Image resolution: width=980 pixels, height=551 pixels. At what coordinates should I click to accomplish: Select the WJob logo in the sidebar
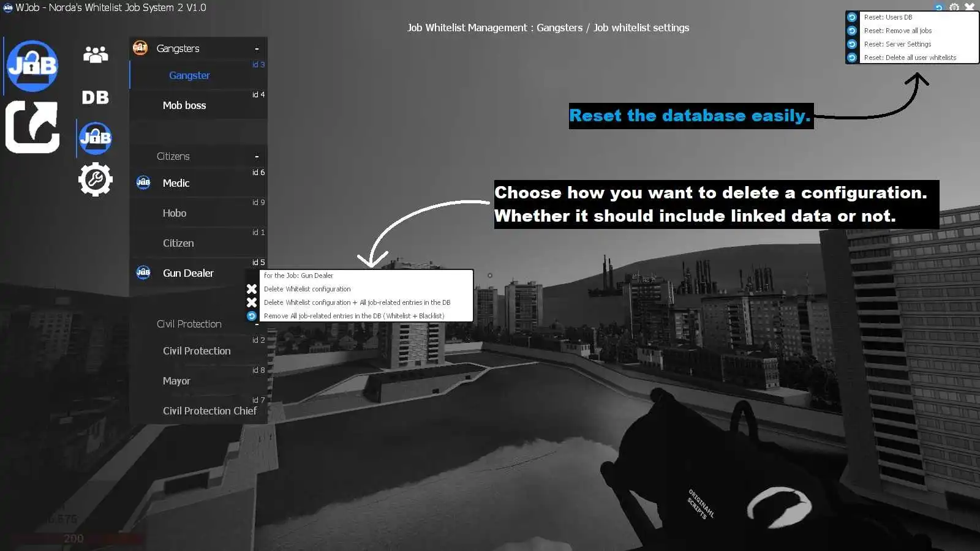tap(32, 65)
